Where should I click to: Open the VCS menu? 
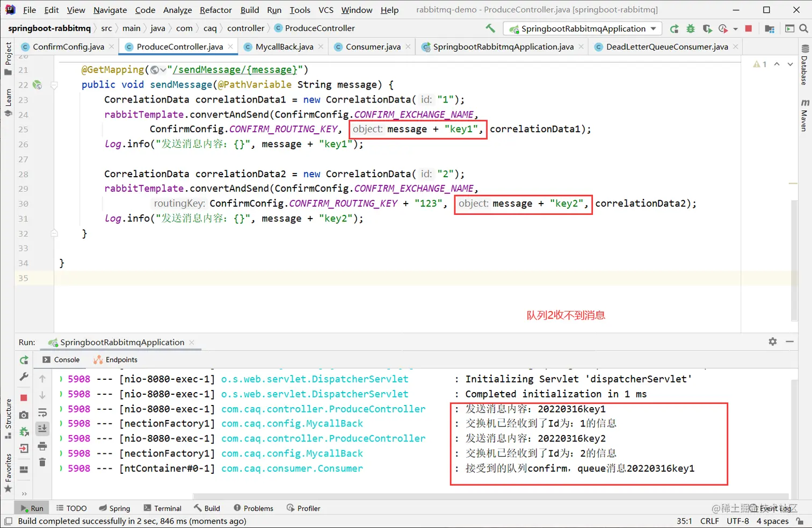point(326,10)
